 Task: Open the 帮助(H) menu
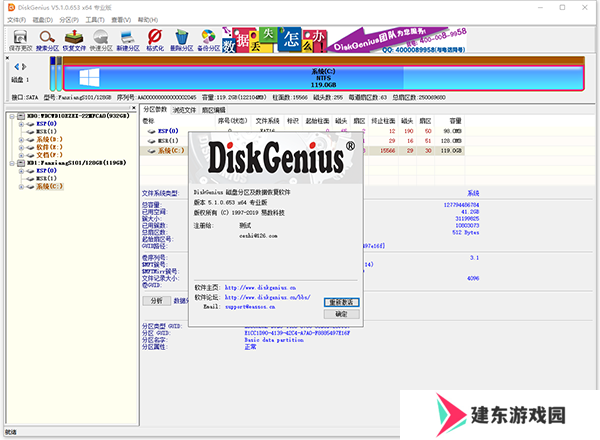click(x=148, y=20)
